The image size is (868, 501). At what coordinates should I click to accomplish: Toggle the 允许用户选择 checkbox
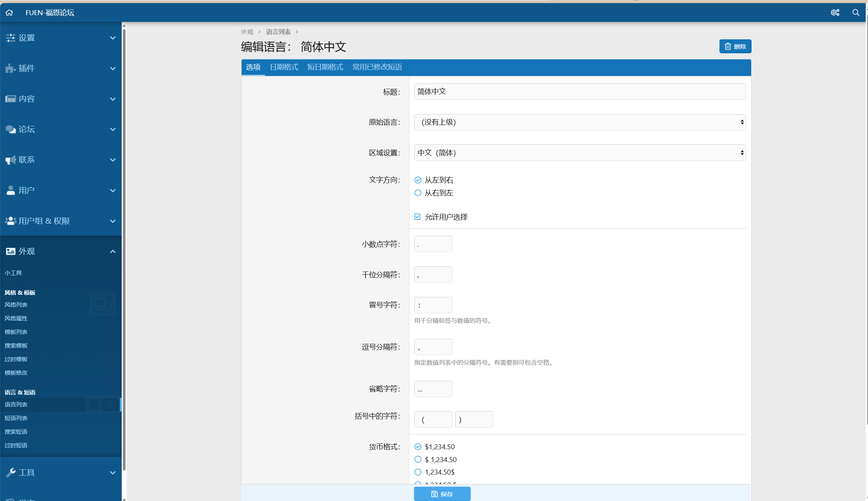coord(417,217)
